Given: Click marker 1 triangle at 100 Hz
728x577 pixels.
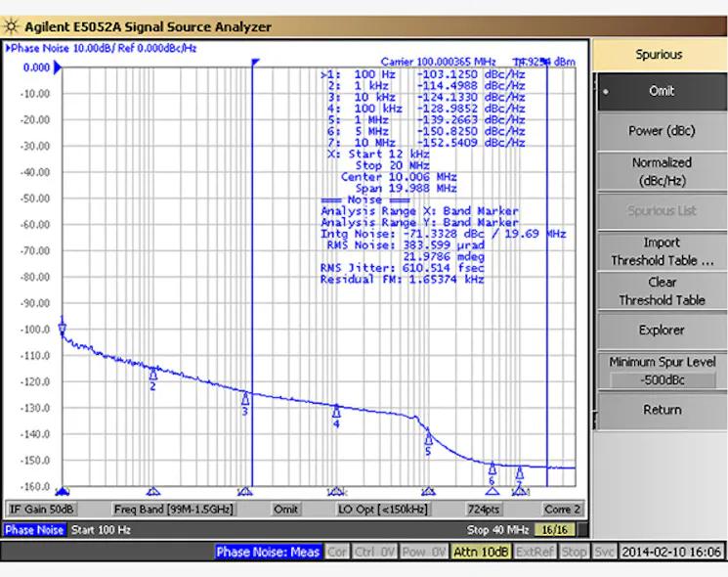Looking at the screenshot, I should click(63, 329).
